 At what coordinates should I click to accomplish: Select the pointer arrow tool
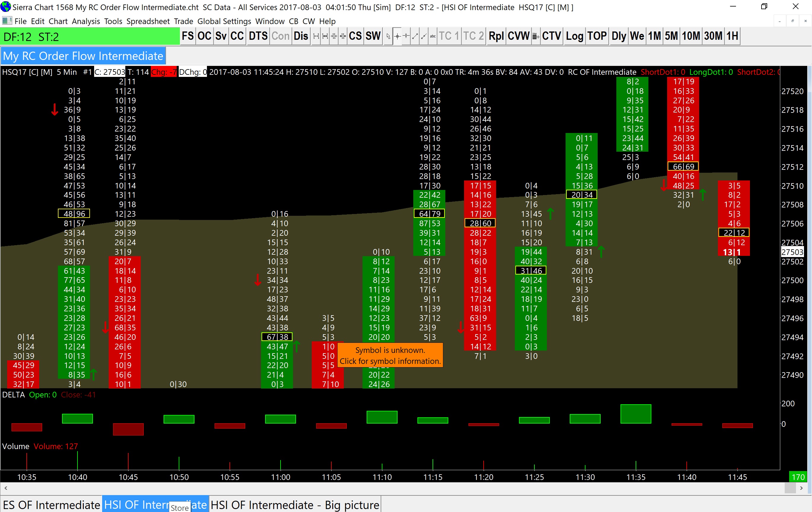(x=388, y=36)
